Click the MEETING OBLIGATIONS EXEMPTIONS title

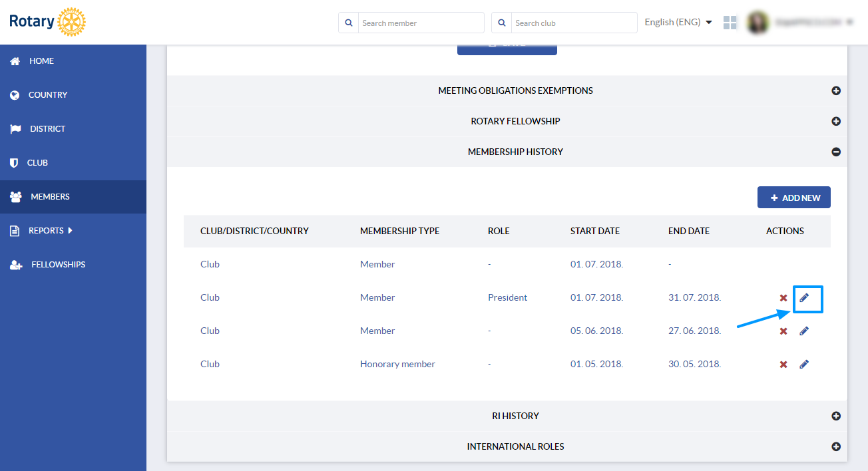516,90
